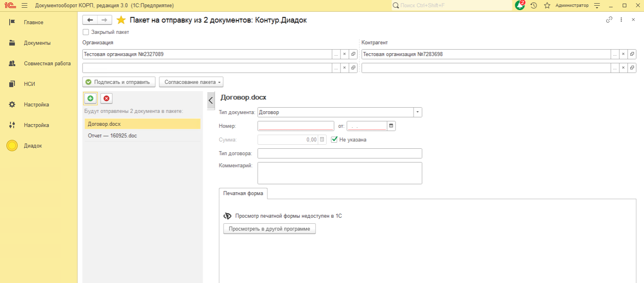Open the Диадок section in sidebar
The height and width of the screenshot is (283, 644).
(x=33, y=146)
